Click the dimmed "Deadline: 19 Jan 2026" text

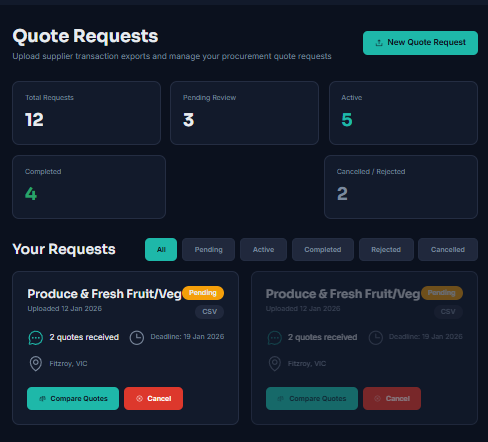(426, 337)
